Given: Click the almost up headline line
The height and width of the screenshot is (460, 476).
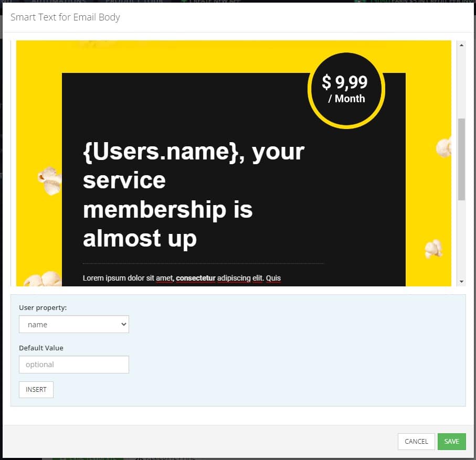Looking at the screenshot, I should (140, 239).
